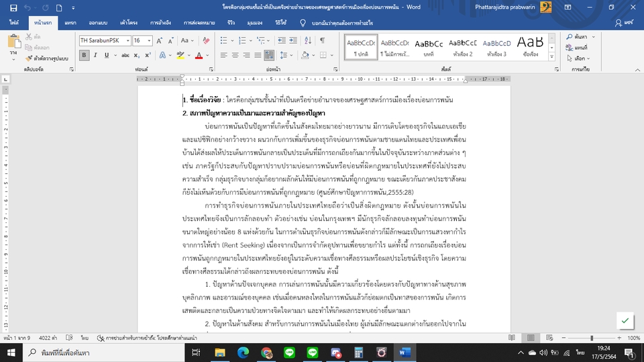Open the TH SarabunPSK font name dropdown
Viewport: 644px width, 362px height.
[128, 40]
